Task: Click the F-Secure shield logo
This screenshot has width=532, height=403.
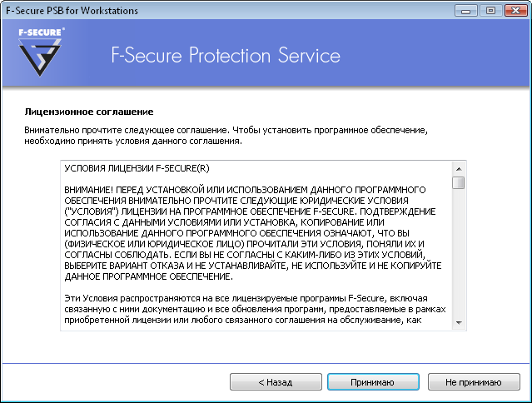Action: coord(42,57)
